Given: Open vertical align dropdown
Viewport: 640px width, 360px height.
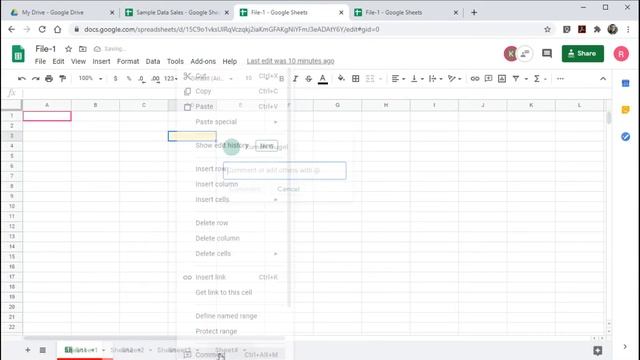Looking at the screenshot, I should [417, 78].
